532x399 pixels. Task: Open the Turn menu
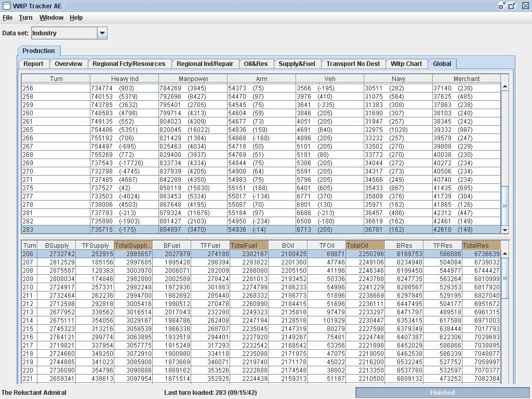[x=25, y=18]
